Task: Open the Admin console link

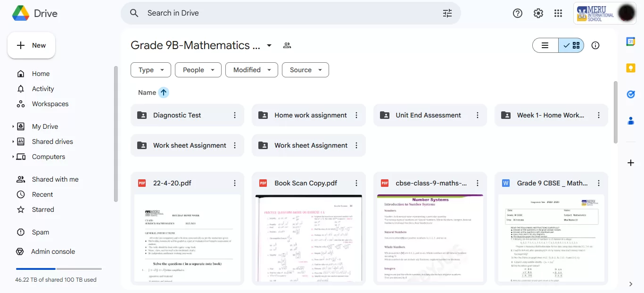Action: point(53,251)
